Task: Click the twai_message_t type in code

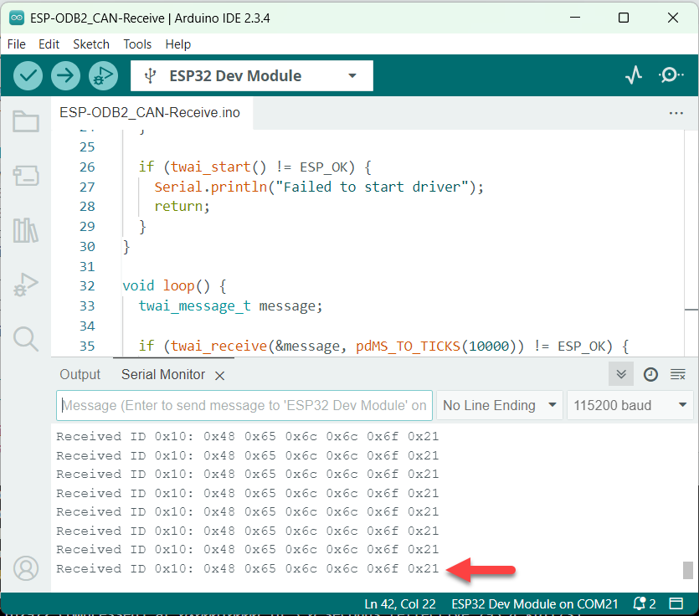Action: 194,306
